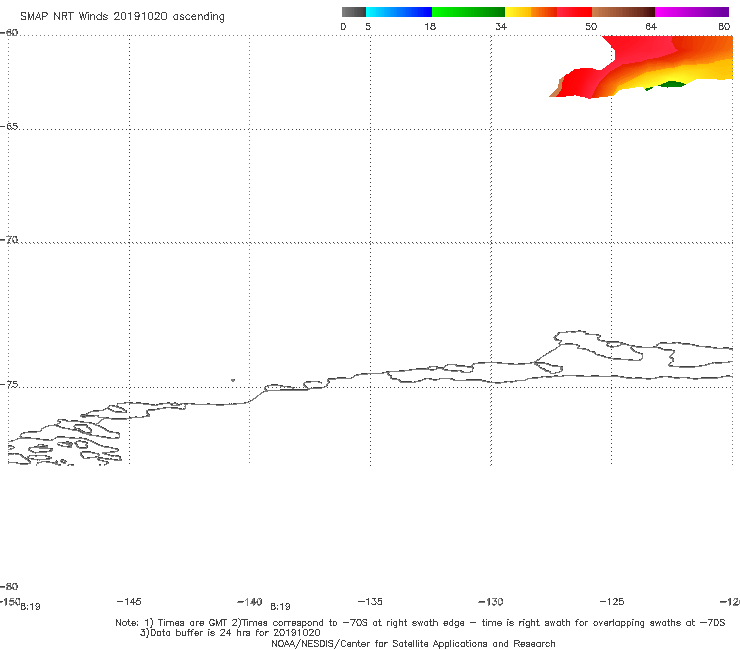
Task: Click the latitude label '-70'
Action: [9, 239]
